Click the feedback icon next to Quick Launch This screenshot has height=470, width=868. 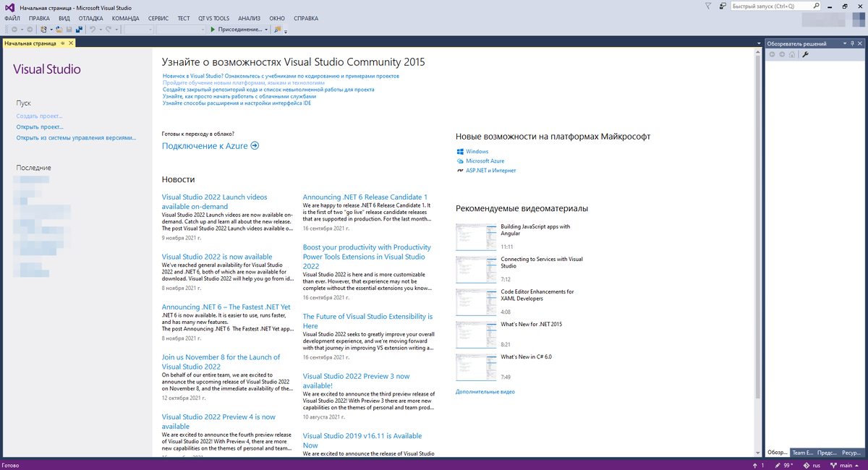(x=723, y=6)
